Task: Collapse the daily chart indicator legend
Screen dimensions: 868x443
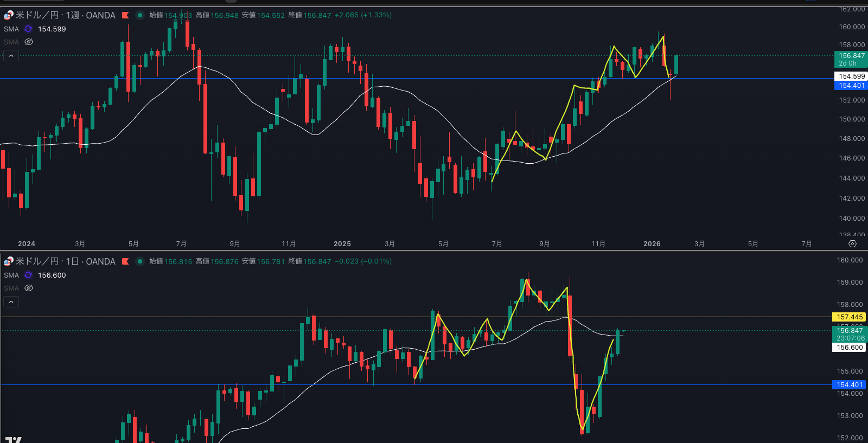Action: coord(11,302)
